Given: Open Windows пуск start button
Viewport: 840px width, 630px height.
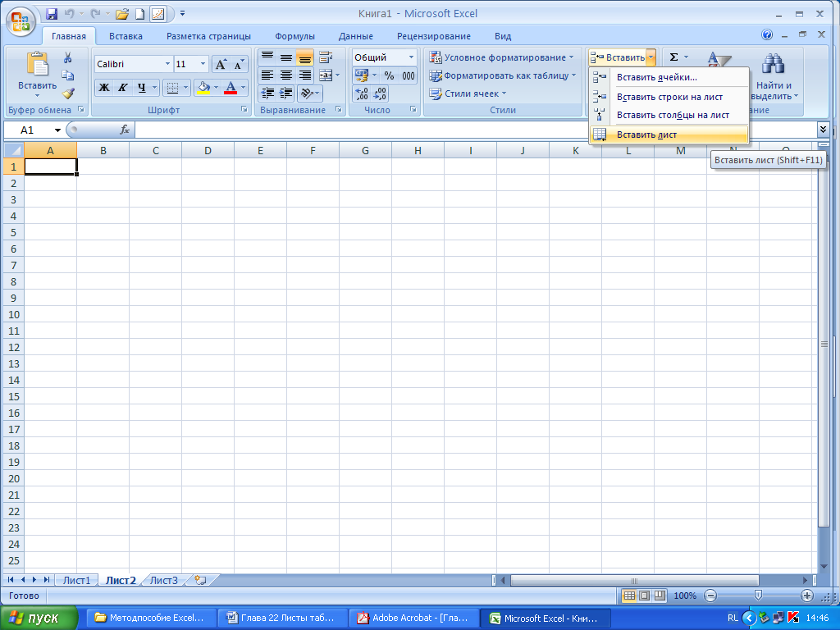Looking at the screenshot, I should click(x=38, y=618).
